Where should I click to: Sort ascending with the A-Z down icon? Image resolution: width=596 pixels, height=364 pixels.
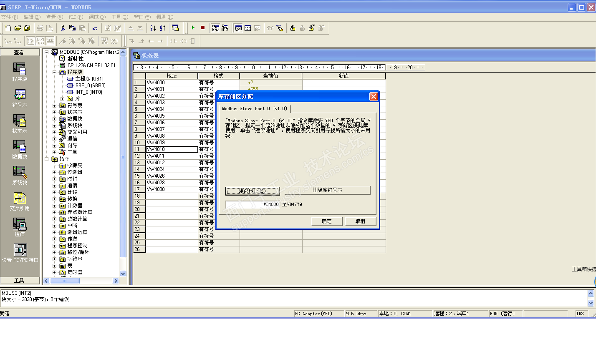[x=153, y=28]
